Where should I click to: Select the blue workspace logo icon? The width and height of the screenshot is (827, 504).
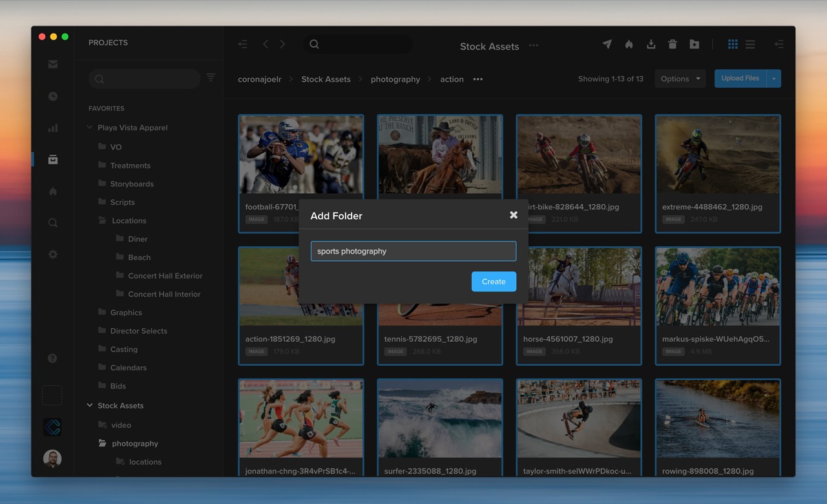tap(52, 427)
